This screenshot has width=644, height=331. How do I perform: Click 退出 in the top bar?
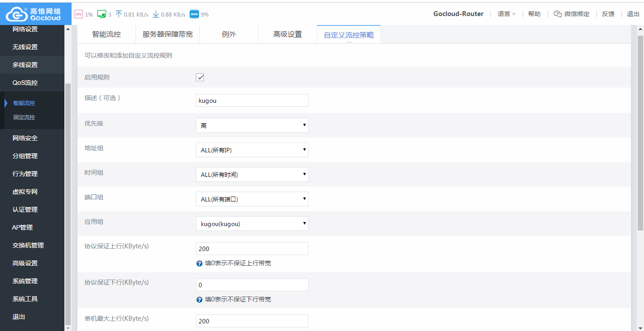(633, 14)
